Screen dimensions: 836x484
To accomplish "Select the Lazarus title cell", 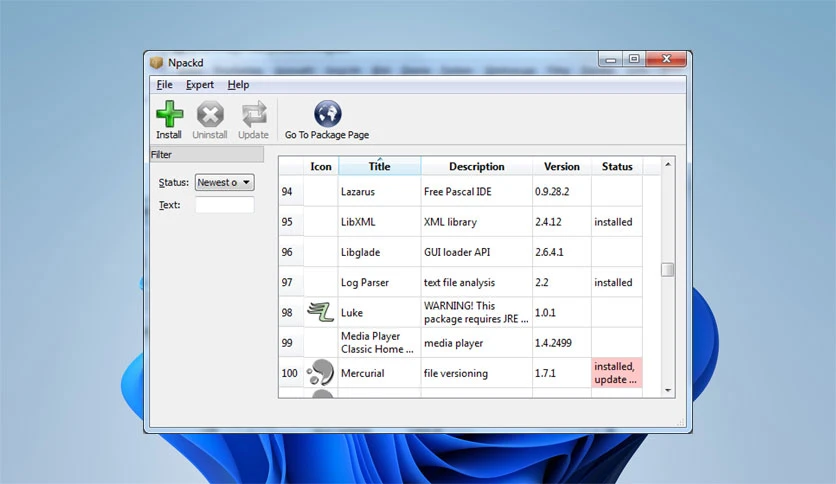I will [x=380, y=191].
